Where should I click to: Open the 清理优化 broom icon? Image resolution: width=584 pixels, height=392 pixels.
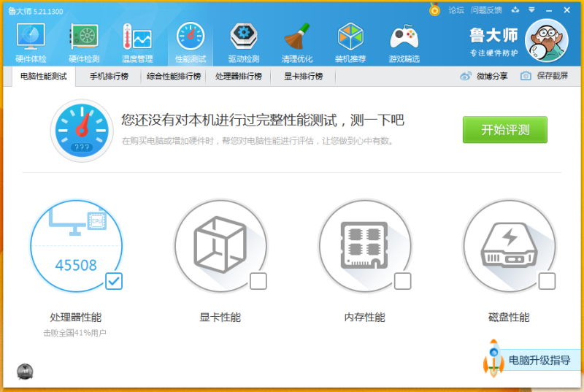297,42
